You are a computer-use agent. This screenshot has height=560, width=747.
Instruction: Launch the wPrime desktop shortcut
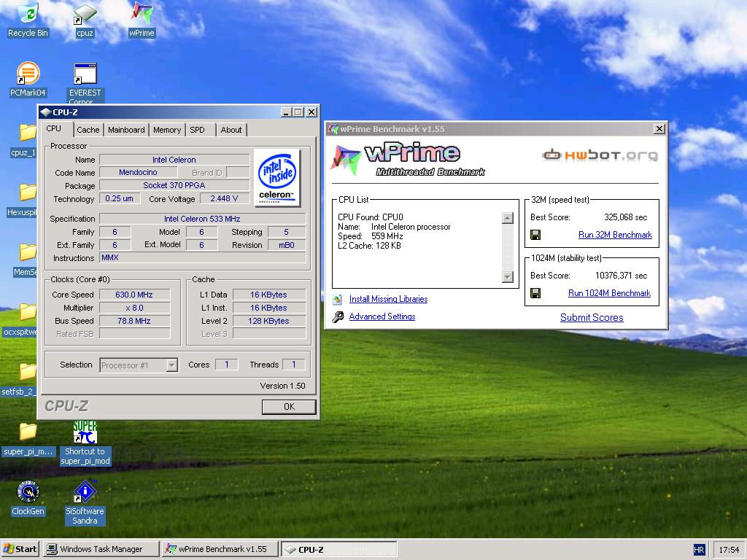point(142,20)
